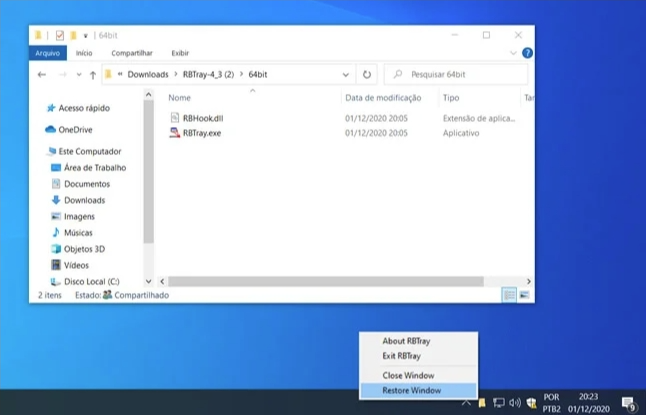Switch to large icons view in status bar
The image size is (646, 415).
click(x=524, y=295)
